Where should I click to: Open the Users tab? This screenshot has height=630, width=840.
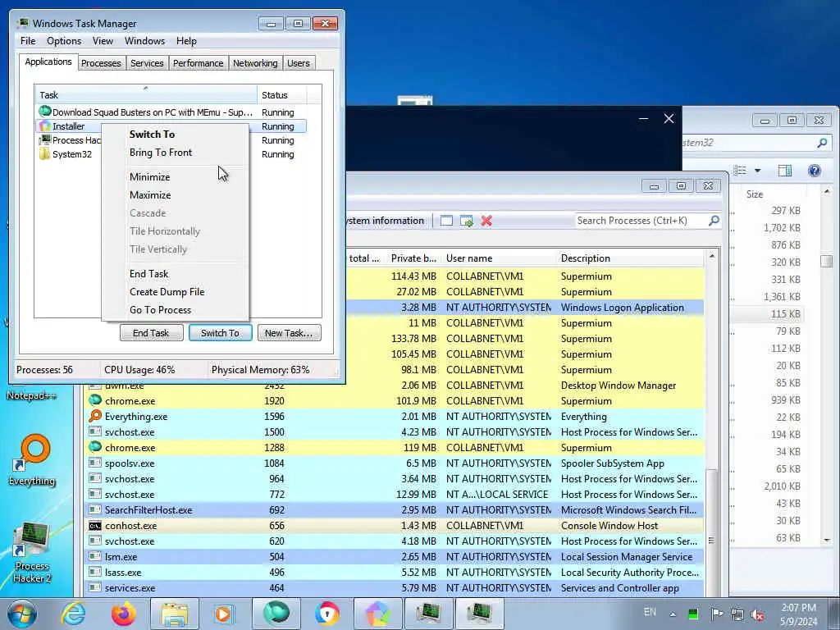(299, 63)
